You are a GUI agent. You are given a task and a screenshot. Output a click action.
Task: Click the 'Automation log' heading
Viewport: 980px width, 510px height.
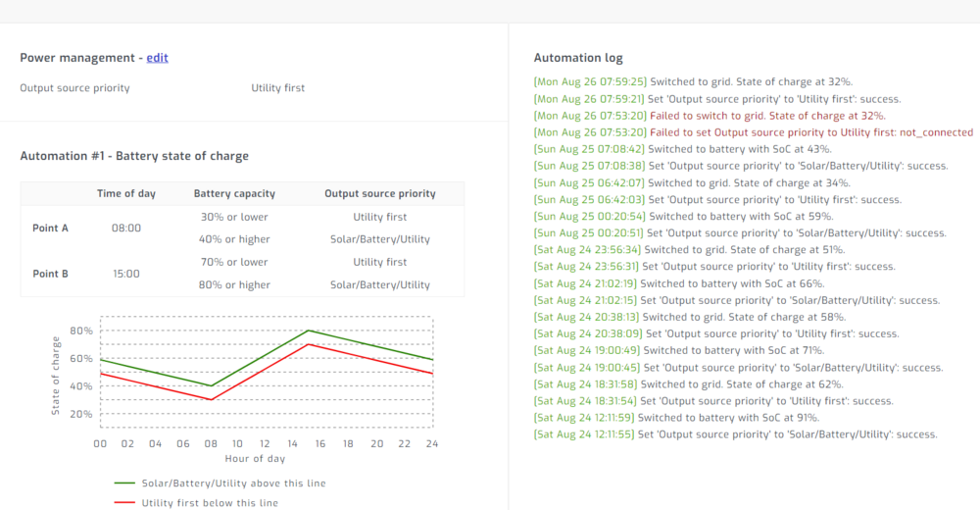tap(578, 58)
